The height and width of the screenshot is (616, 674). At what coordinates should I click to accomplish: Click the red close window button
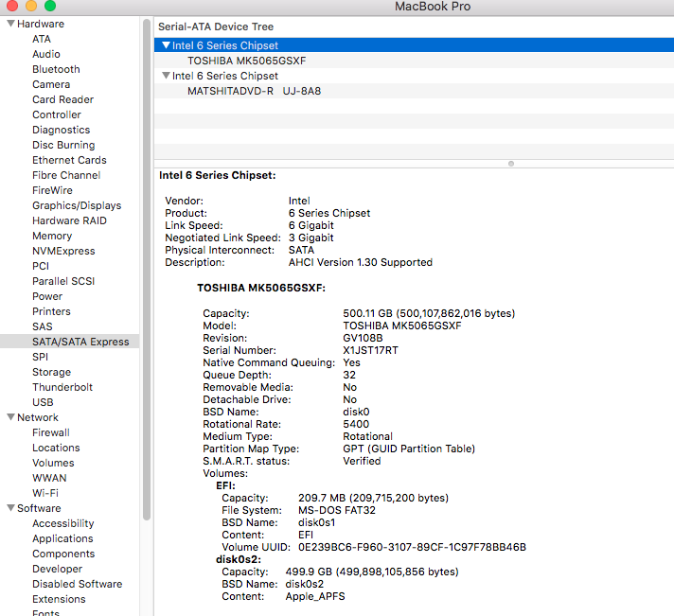pos(12,5)
